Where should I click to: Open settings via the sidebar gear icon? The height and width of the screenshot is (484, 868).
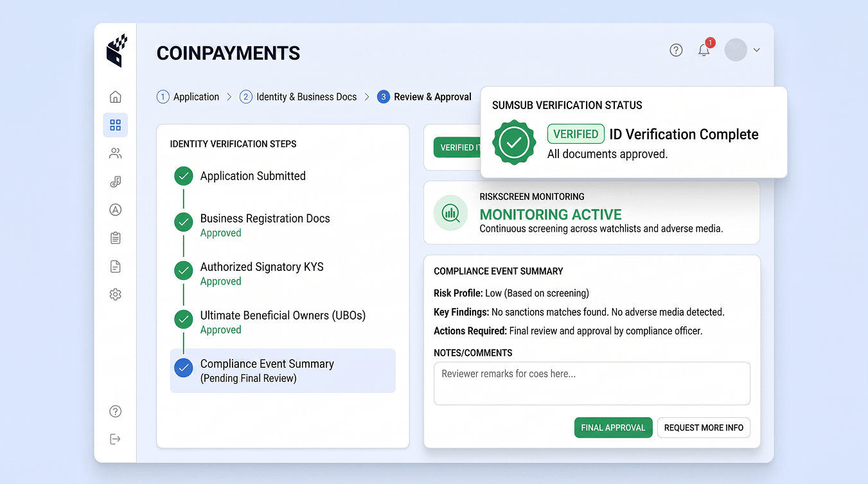click(x=116, y=295)
